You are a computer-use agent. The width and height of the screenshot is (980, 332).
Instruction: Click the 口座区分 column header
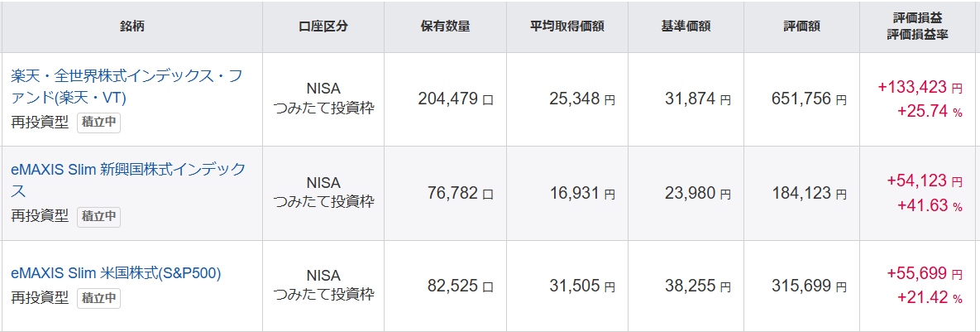click(x=323, y=26)
